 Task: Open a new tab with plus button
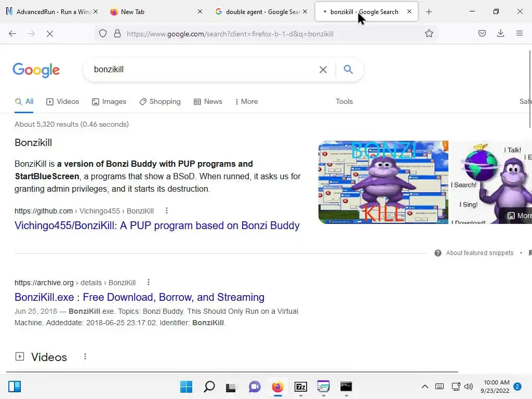coord(429,12)
